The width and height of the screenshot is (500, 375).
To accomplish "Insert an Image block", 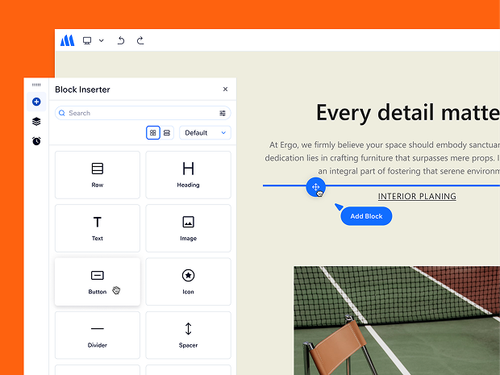I will coord(188,228).
